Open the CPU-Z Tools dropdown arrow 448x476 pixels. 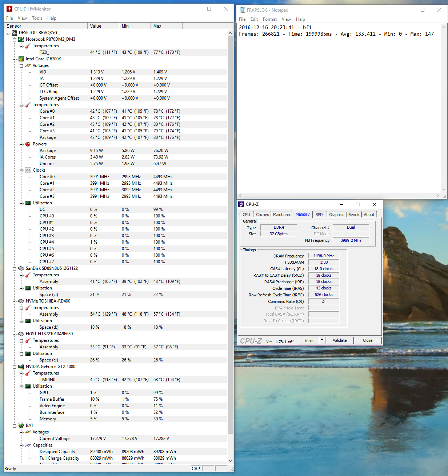(322, 340)
